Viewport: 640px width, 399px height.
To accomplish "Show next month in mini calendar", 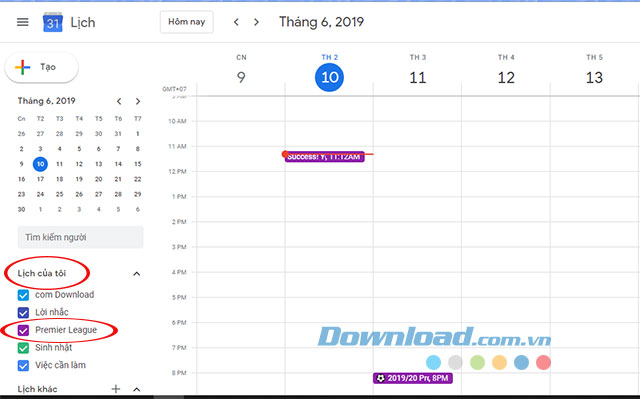I will (138, 101).
